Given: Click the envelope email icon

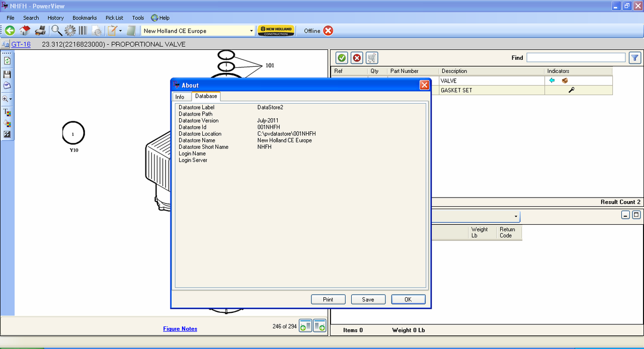Looking at the screenshot, I should [x=7, y=85].
